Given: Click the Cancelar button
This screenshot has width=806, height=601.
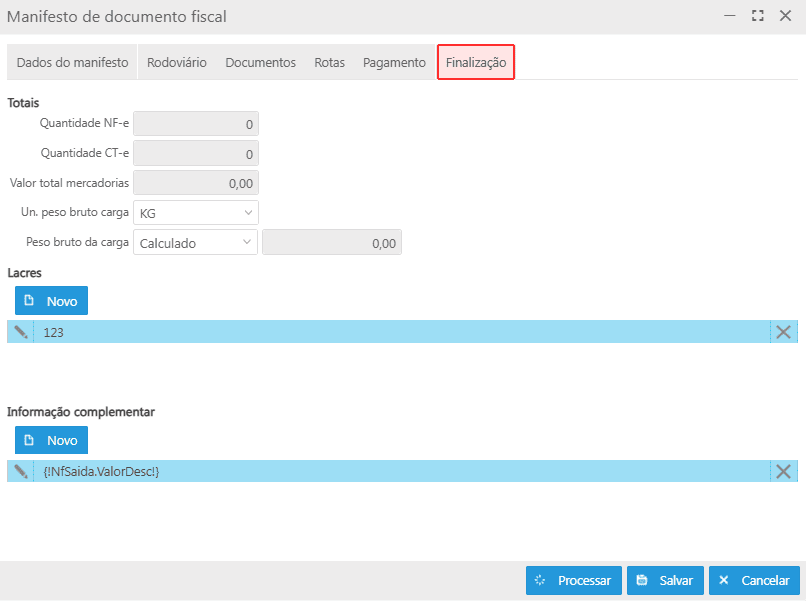Looking at the screenshot, I should coord(755,581).
